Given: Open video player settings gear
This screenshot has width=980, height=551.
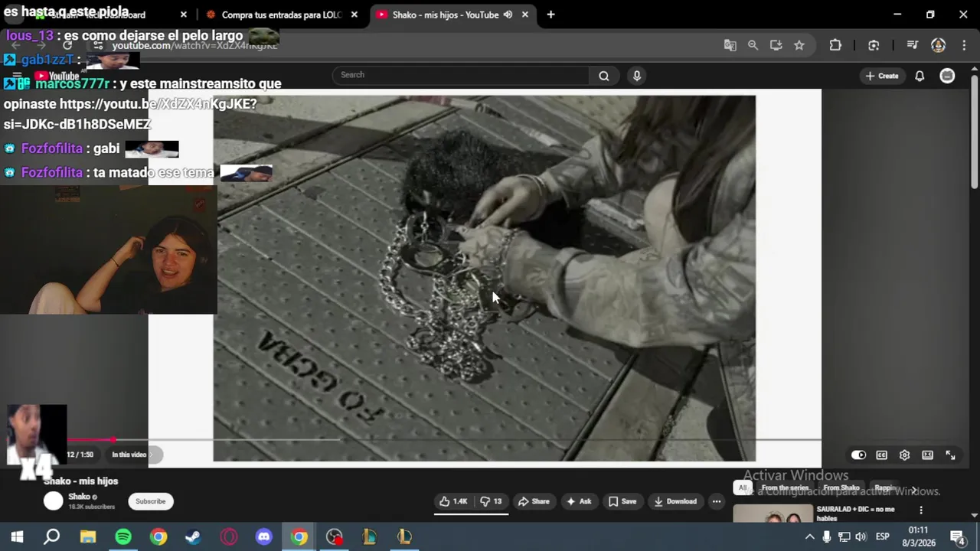Looking at the screenshot, I should point(904,455).
